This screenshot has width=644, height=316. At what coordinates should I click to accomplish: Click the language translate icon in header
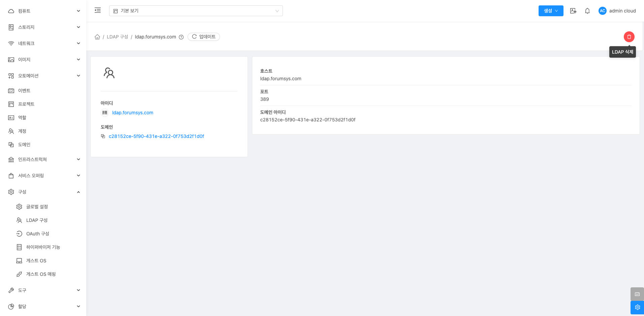pyautogui.click(x=573, y=11)
